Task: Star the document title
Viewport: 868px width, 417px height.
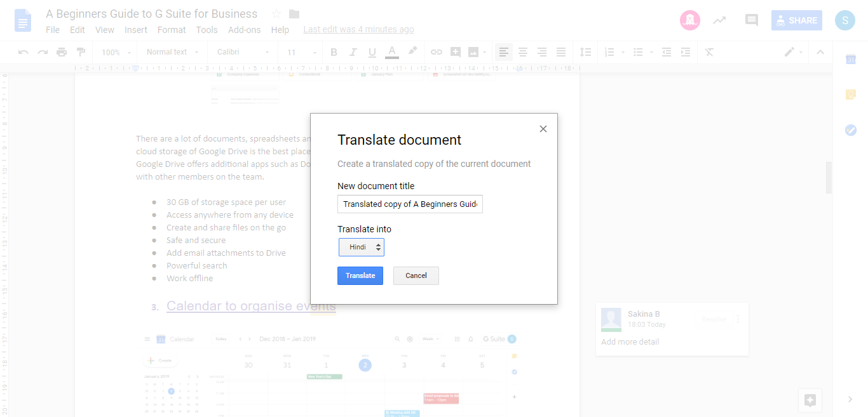Action: pyautogui.click(x=276, y=14)
